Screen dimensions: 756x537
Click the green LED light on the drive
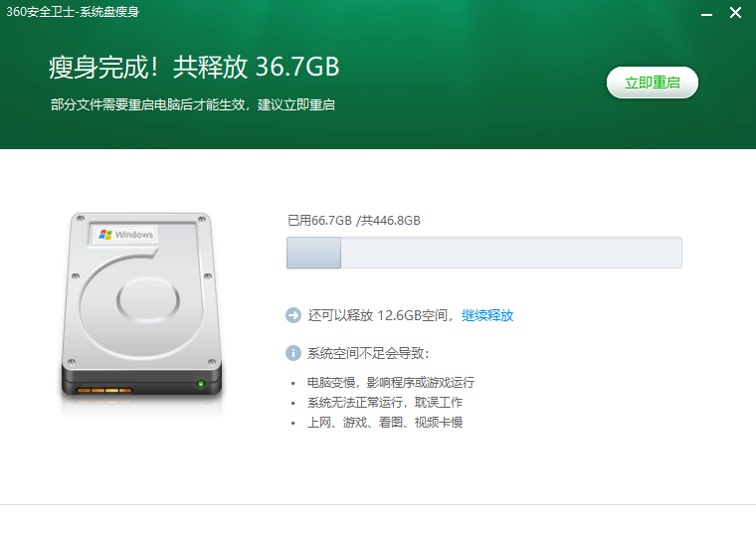pos(201,383)
